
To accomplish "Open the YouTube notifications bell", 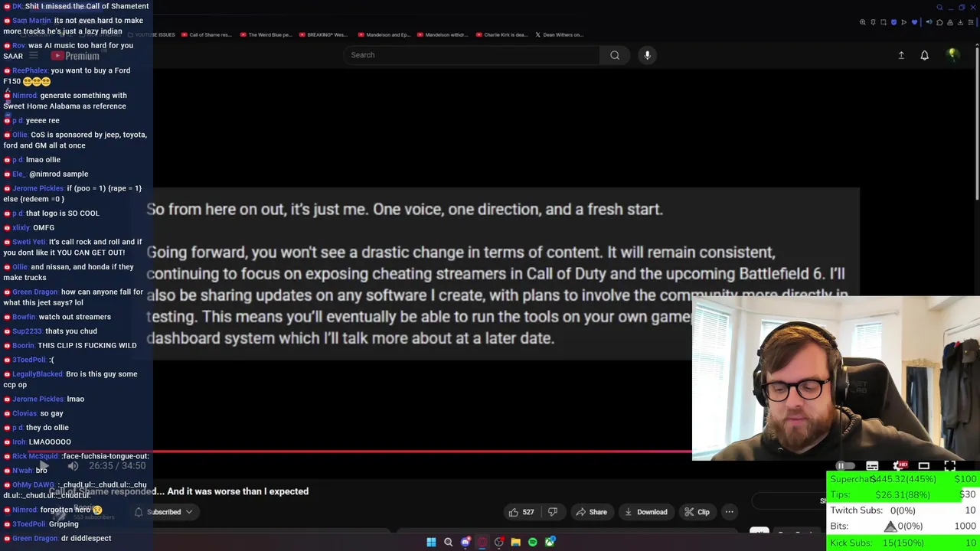I will click(925, 55).
